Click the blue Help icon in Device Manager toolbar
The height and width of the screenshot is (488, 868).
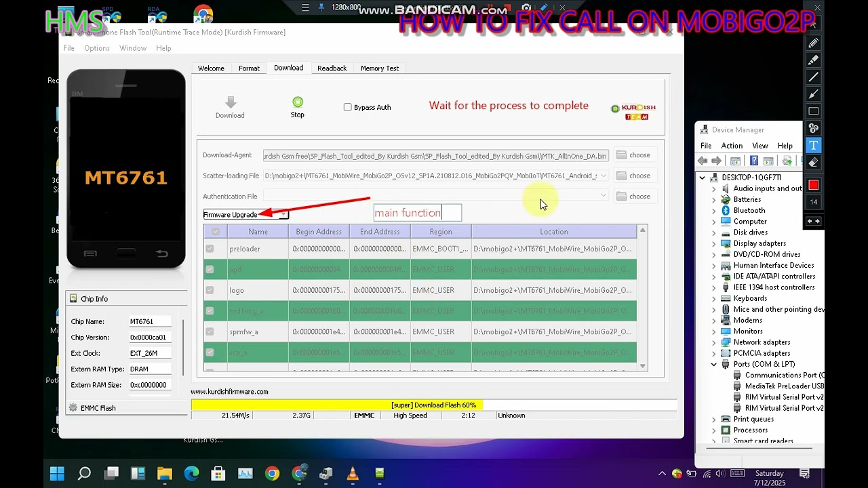tap(753, 161)
